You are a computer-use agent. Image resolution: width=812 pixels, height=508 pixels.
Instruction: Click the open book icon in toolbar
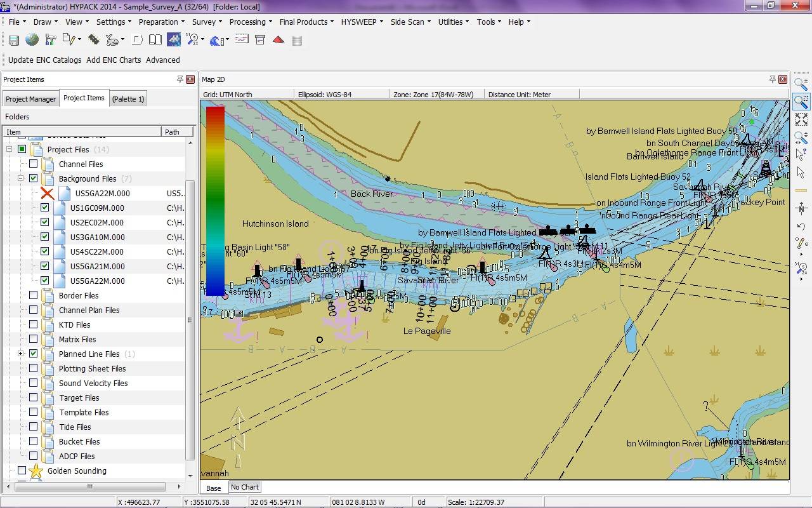click(155, 40)
